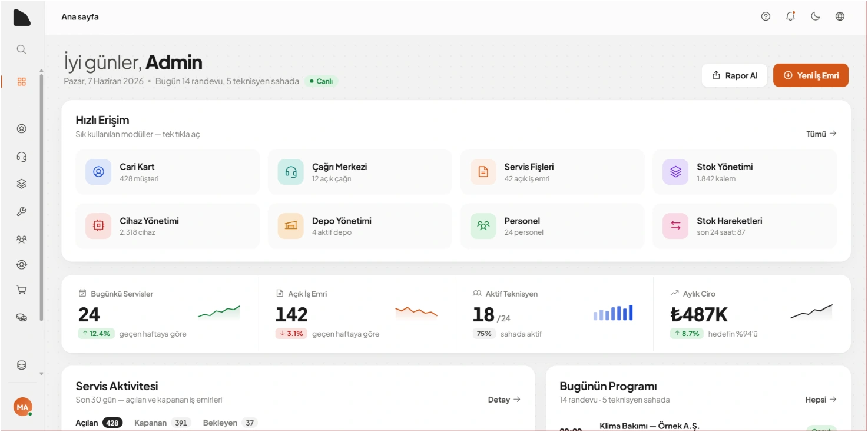Open the shopping cart icon in sidebar

pos(21,290)
